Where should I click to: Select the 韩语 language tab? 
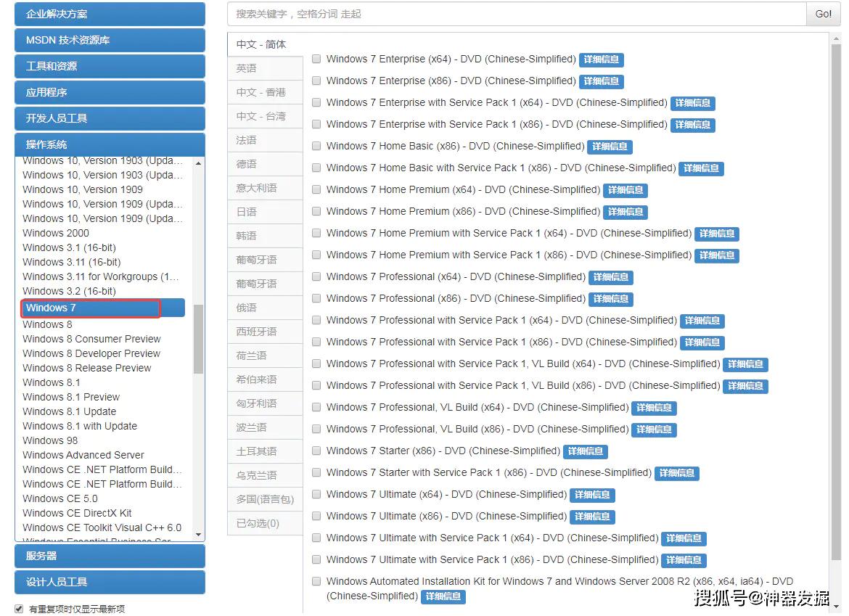point(265,236)
